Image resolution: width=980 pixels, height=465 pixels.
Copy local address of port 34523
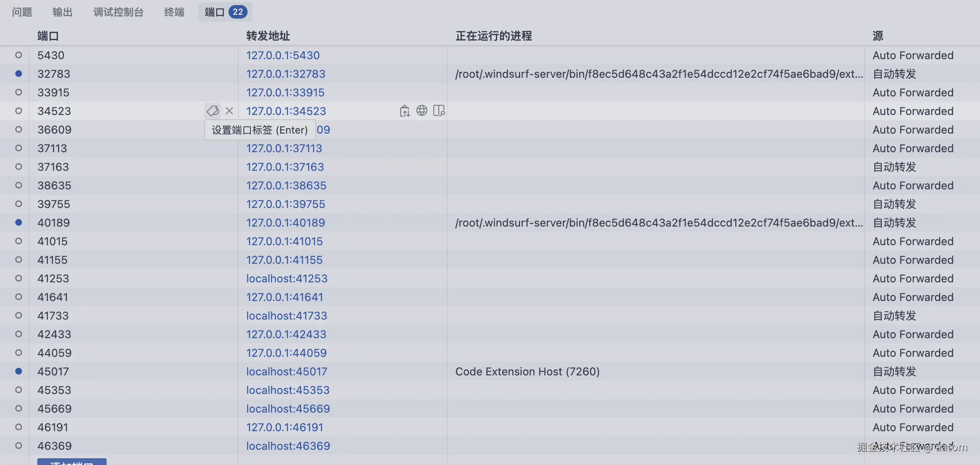405,111
